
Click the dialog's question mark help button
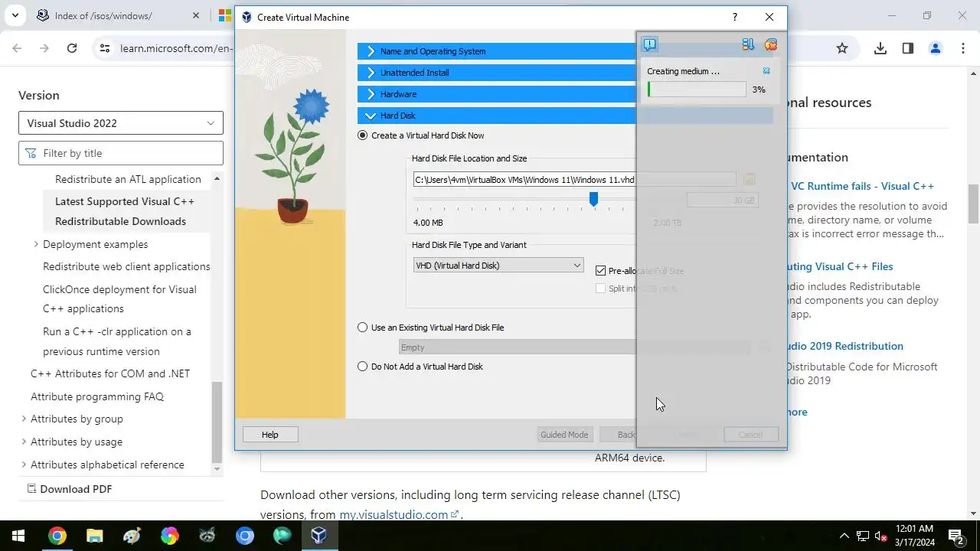pyautogui.click(x=735, y=17)
